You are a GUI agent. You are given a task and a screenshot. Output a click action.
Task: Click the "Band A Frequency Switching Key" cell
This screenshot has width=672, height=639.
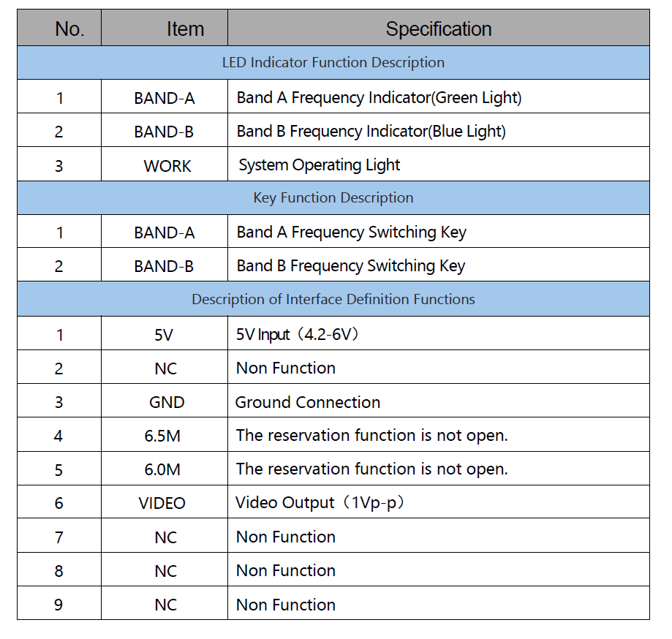pyautogui.click(x=351, y=232)
